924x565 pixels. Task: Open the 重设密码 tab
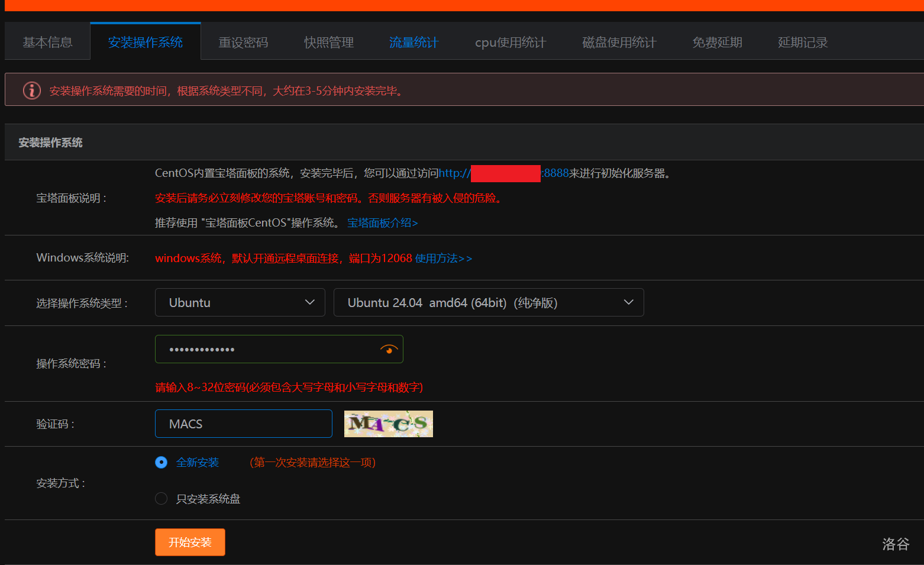(x=243, y=42)
